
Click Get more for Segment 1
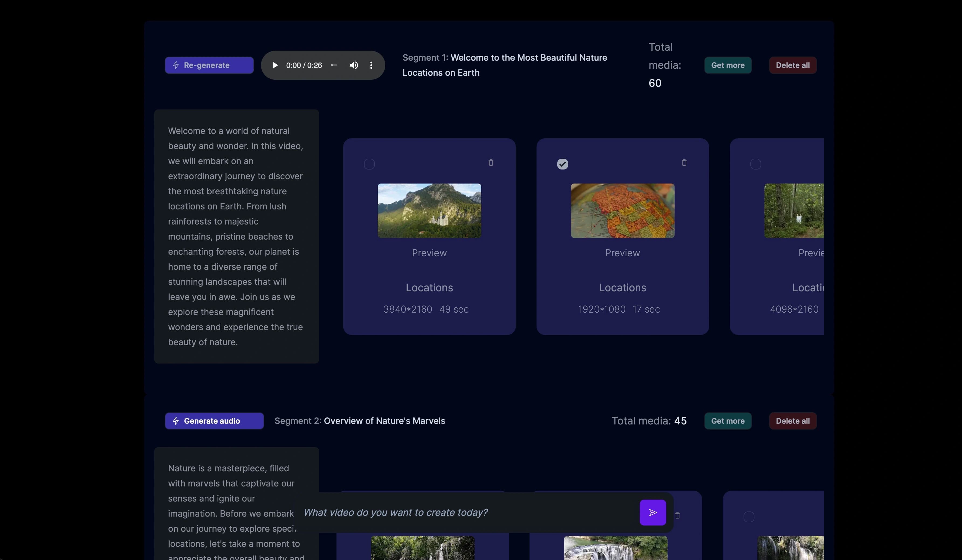tap(728, 65)
